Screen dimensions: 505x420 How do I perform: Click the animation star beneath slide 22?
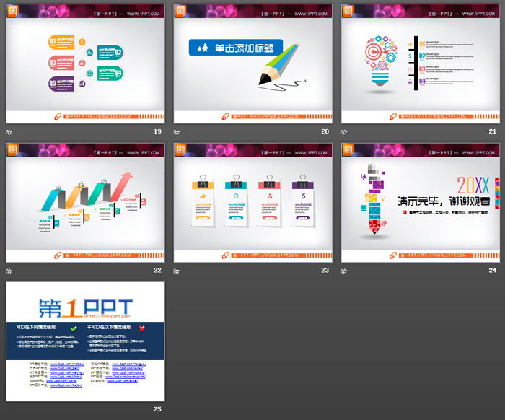coord(9,271)
